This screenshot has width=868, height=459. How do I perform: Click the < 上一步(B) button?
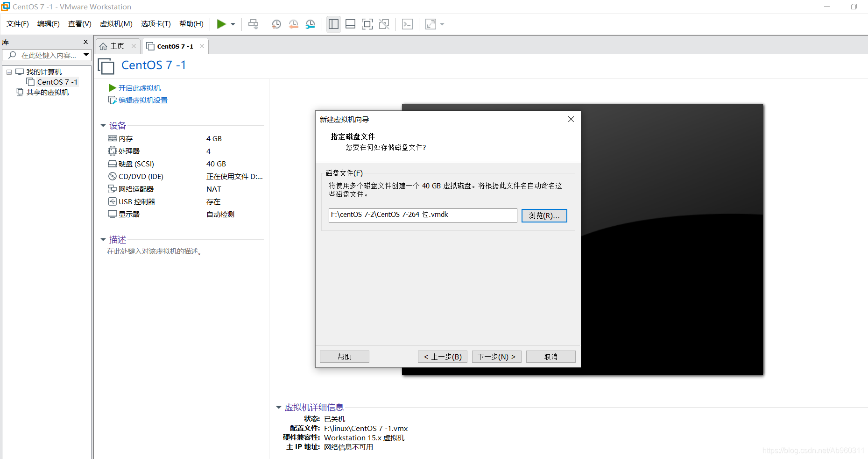(x=443, y=357)
